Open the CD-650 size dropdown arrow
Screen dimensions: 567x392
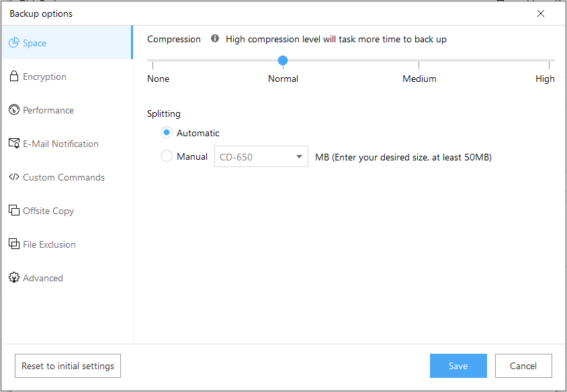299,156
